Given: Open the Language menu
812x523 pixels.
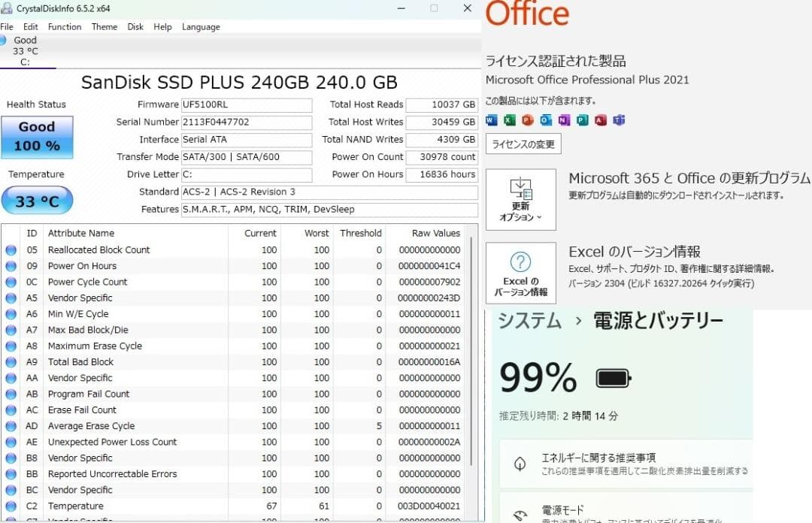Looking at the screenshot, I should coord(201,26).
